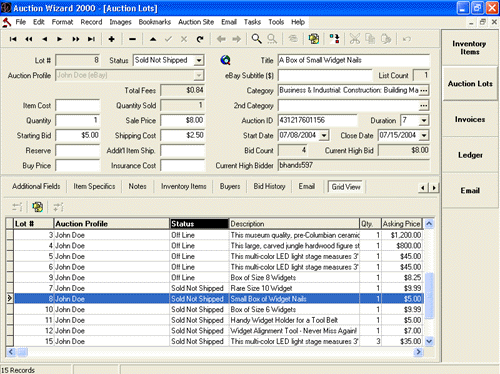Open the Tasks menu

[252, 22]
